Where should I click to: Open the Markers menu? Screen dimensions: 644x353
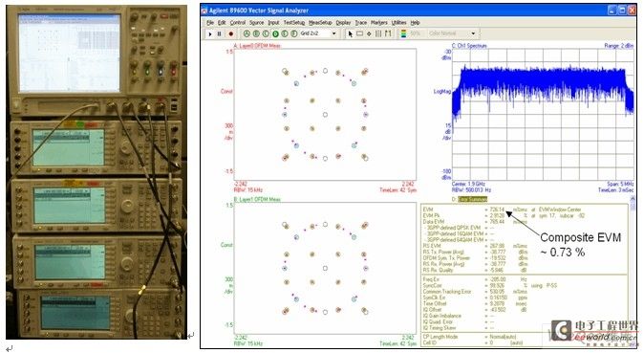click(x=379, y=23)
